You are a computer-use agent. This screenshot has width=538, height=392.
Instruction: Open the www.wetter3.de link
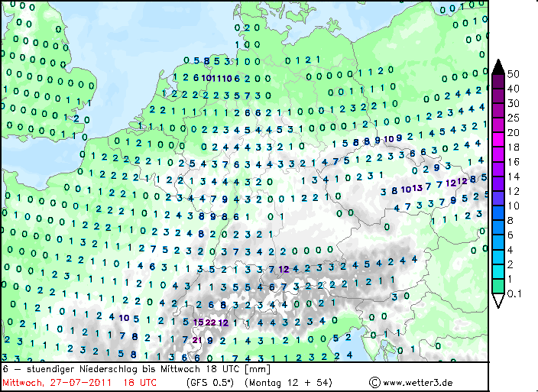pyautogui.click(x=417, y=383)
